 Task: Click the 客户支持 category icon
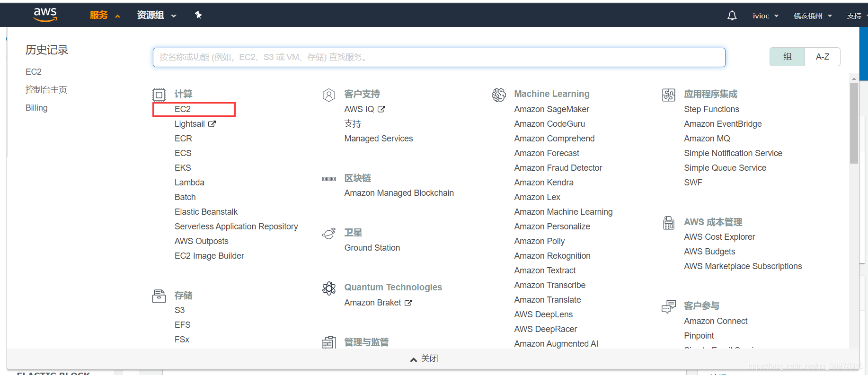[x=329, y=95]
